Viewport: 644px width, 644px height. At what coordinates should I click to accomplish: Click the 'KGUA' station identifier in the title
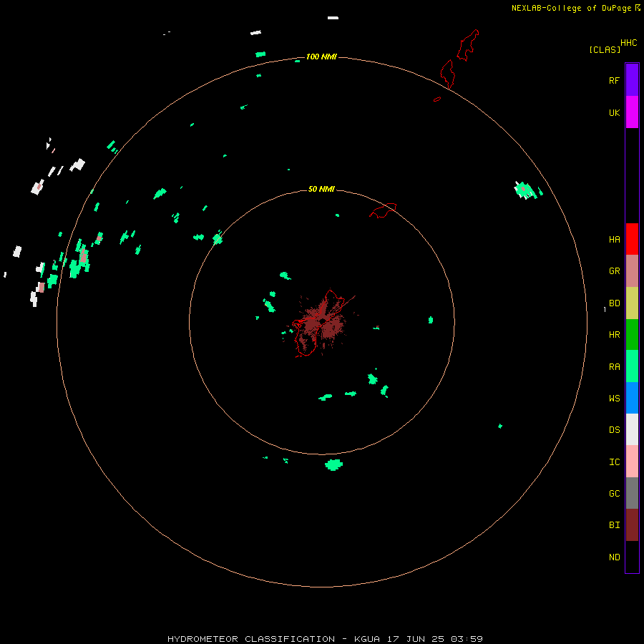pos(367,639)
